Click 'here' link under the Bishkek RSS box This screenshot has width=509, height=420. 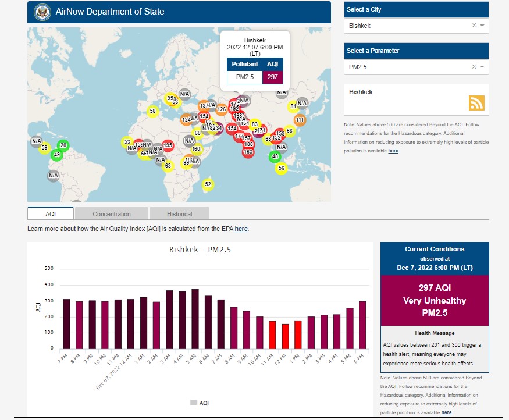coord(393,151)
